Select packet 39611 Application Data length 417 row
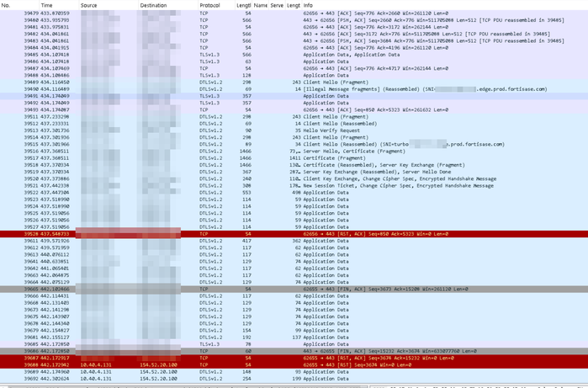Viewport: 588px width, 388px height. pos(294,241)
